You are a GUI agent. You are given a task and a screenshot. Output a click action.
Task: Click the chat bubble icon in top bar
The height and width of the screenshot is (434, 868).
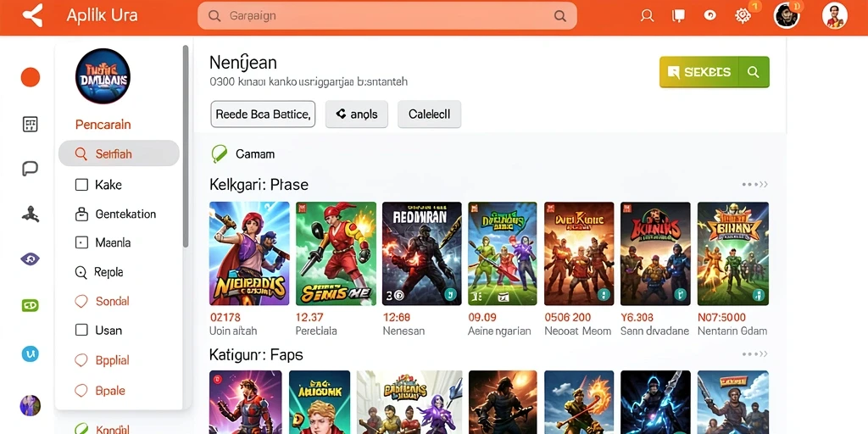[678, 16]
